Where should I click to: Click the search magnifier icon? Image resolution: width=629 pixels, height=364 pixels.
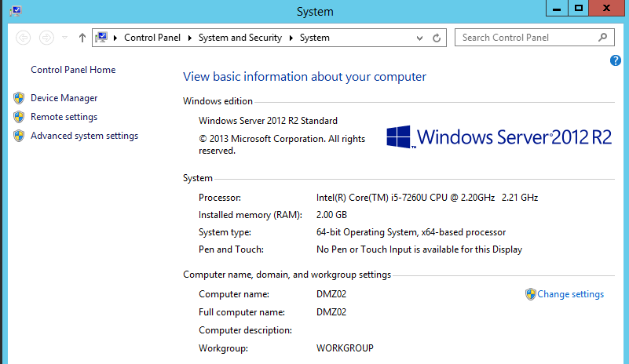pyautogui.click(x=602, y=38)
